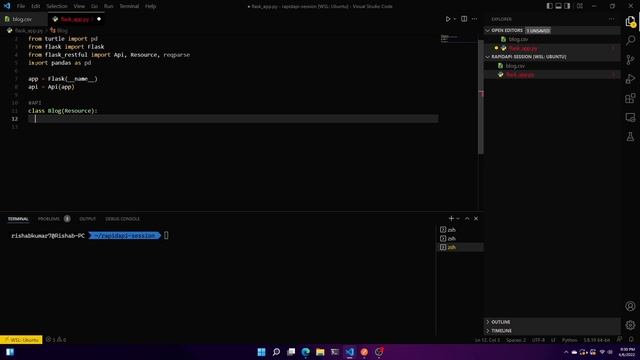640x360 pixels.
Task: Select flask_app.py under Open Editors
Action: tap(553, 48)
